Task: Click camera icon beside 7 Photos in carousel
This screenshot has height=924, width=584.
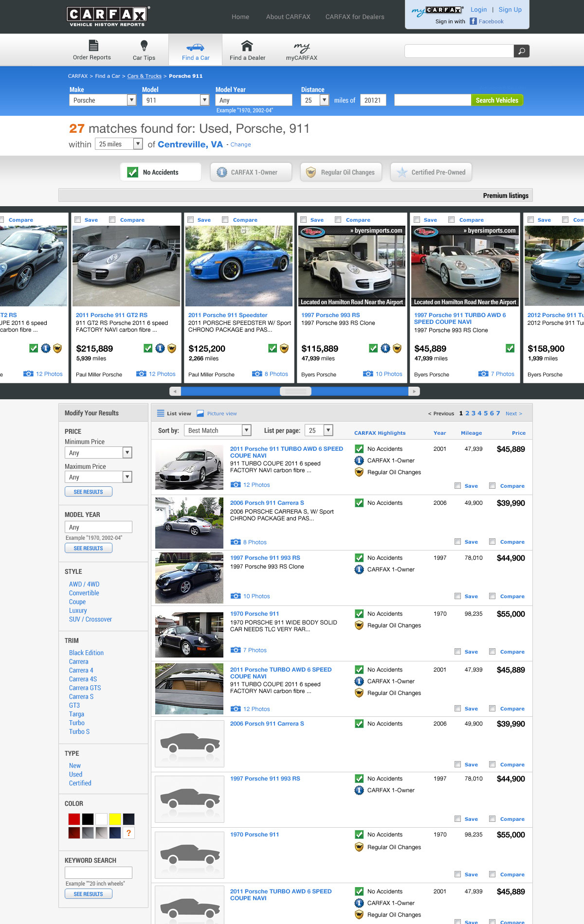Action: 483,373
